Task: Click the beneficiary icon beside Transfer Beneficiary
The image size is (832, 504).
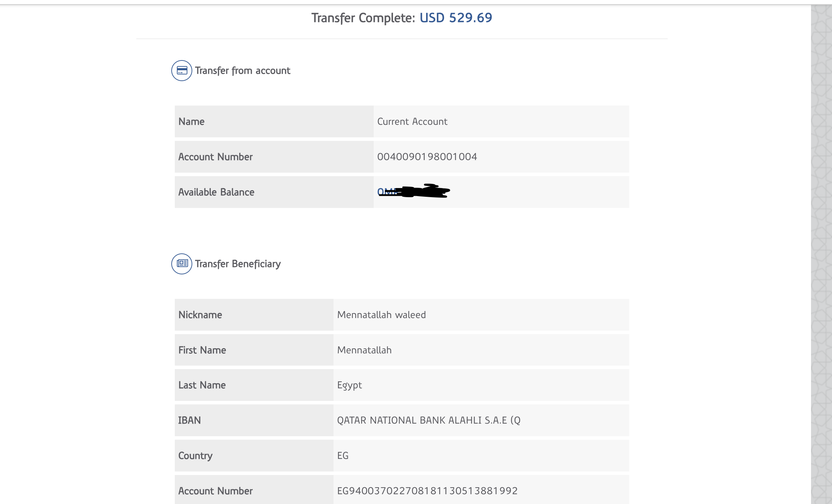Action: click(x=181, y=264)
